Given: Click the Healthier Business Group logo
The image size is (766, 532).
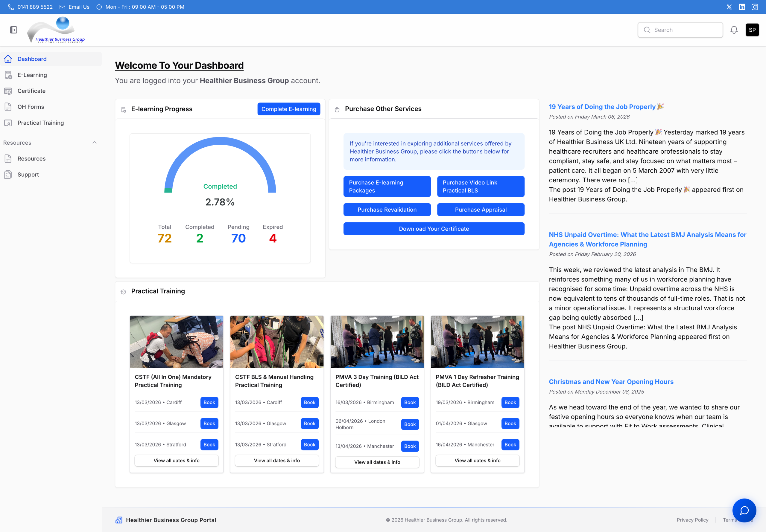Looking at the screenshot, I should 56,30.
